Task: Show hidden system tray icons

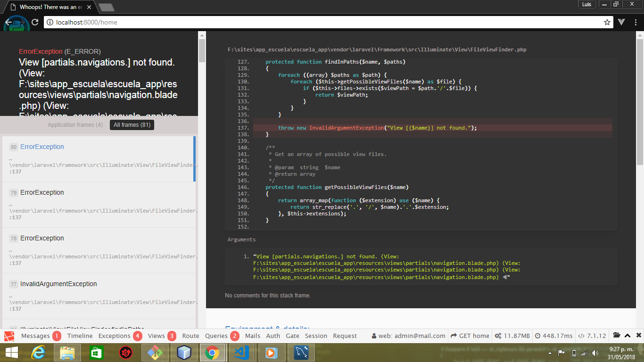Action: 551,353
